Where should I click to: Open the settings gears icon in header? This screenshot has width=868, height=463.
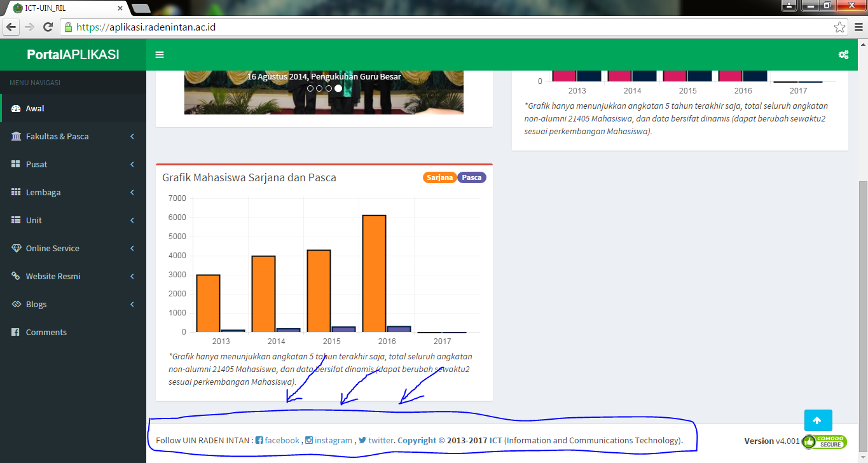point(843,55)
